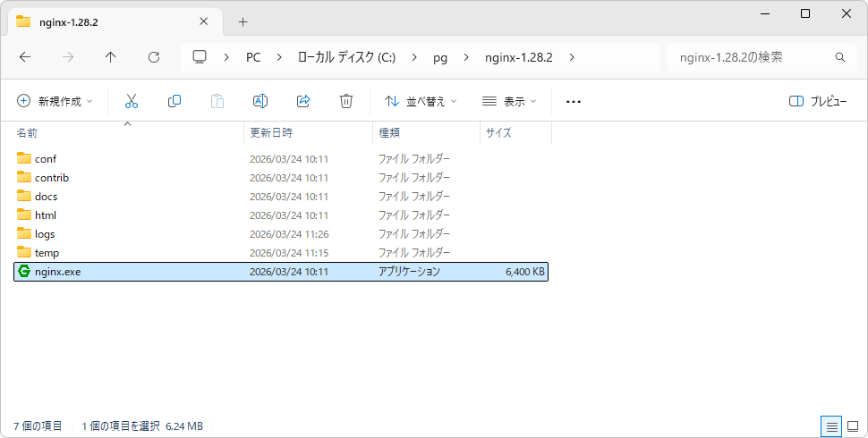
Task: Click 1 個の項目を選択 6.24 MB status
Action: click(x=142, y=426)
